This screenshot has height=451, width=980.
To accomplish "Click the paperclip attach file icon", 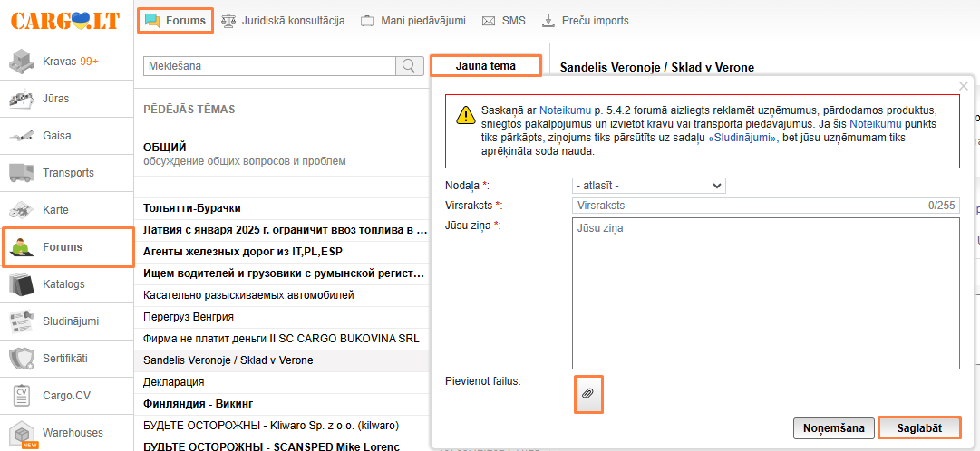I will 587,394.
